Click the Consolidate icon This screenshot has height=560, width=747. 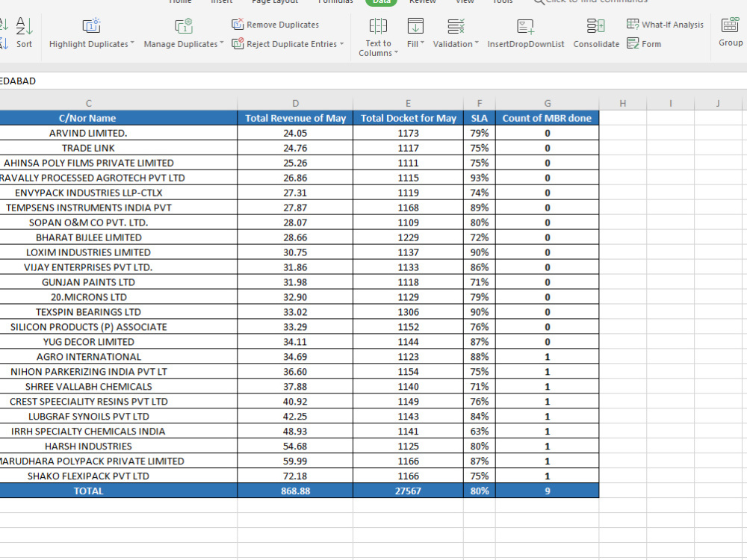(x=596, y=25)
